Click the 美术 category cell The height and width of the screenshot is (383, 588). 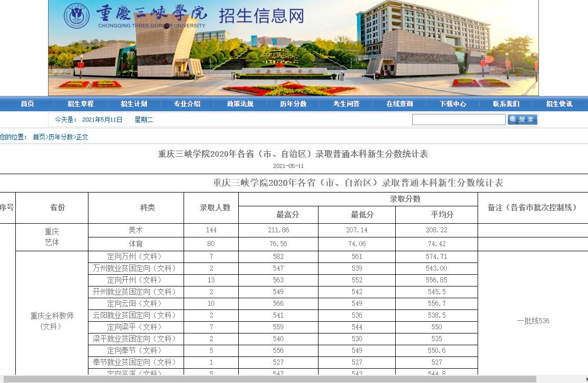[x=135, y=230]
